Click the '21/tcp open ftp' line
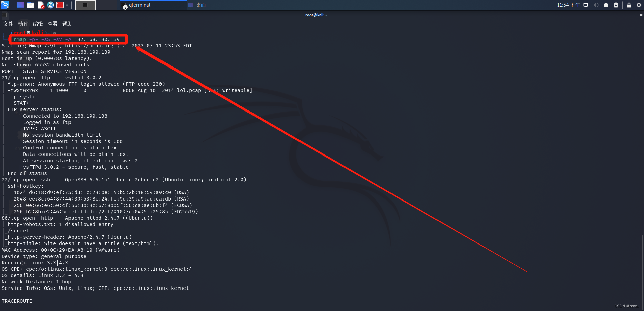 [51, 78]
